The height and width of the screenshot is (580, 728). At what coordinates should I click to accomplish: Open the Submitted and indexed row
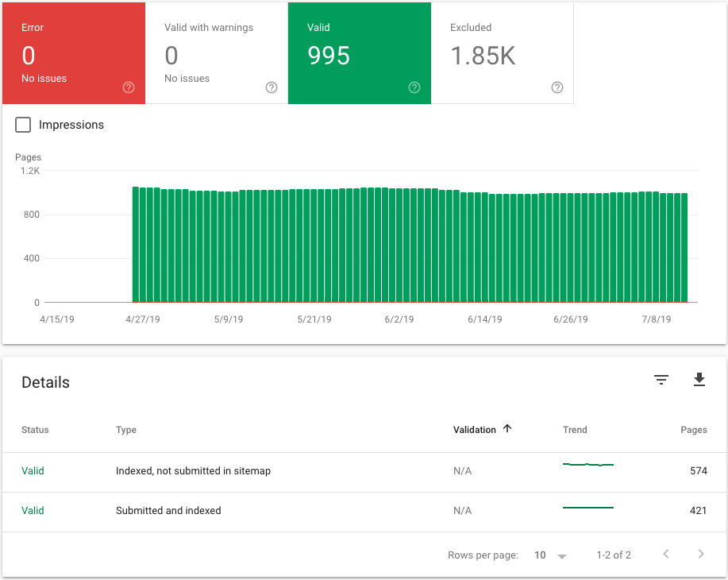(x=167, y=510)
